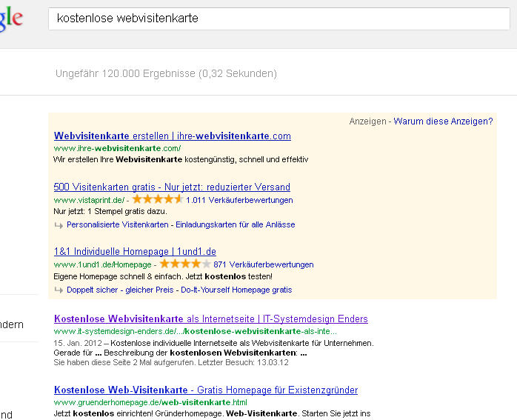The width and height of the screenshot is (517, 420).
Task: Click the green URL www.ihre-webvisitenkarte.com/
Action: [x=117, y=148]
